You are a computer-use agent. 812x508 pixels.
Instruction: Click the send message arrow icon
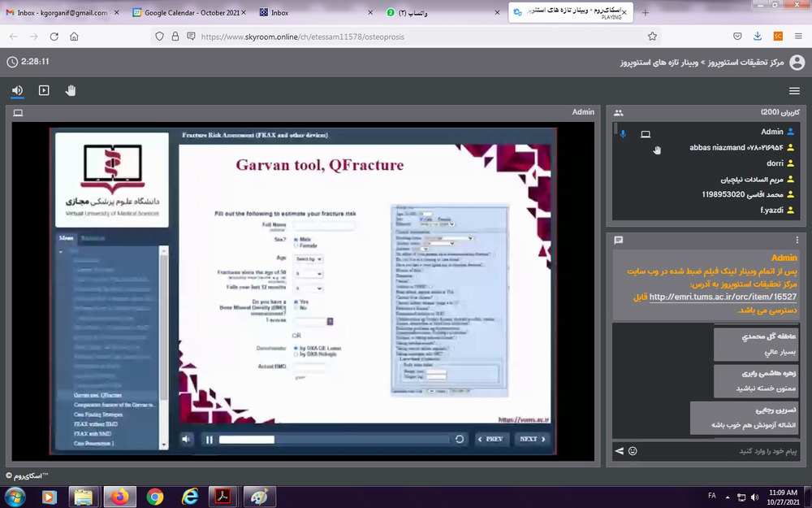(x=619, y=450)
